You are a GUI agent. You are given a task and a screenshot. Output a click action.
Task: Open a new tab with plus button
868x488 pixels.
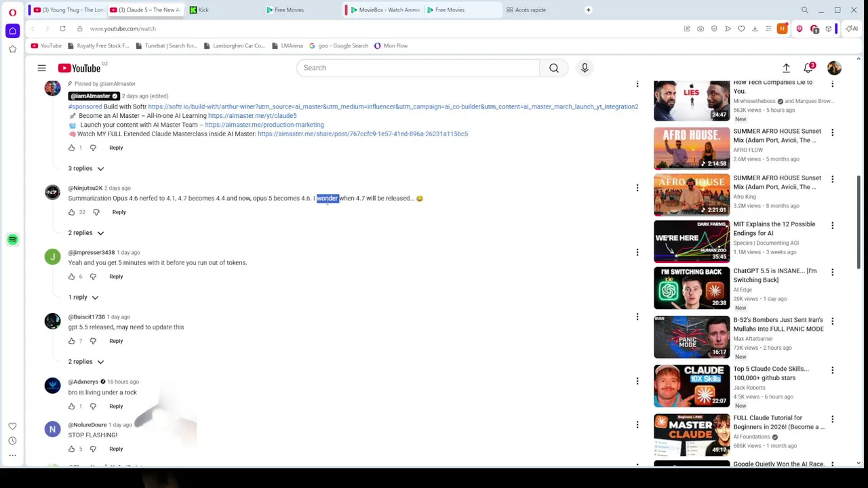coord(589,10)
